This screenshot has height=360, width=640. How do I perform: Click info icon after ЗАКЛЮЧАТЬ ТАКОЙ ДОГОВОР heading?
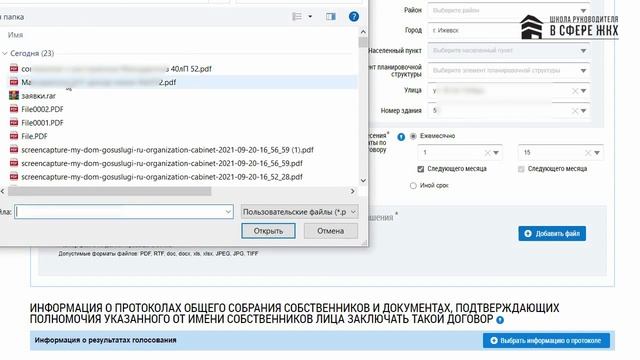[x=500, y=320]
